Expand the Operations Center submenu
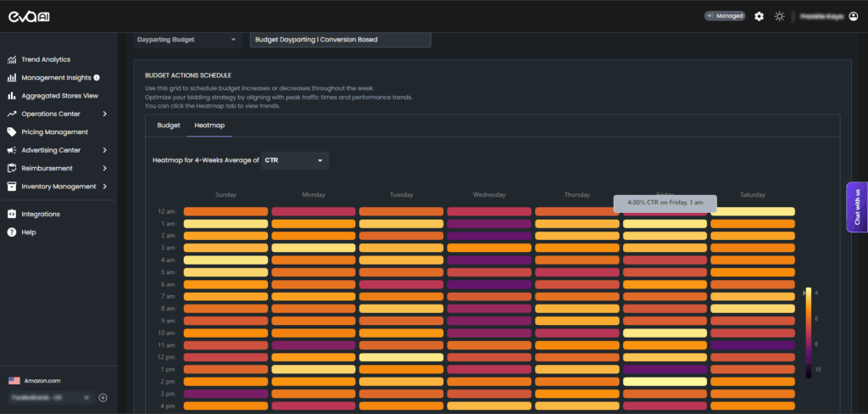868x414 pixels. click(104, 114)
